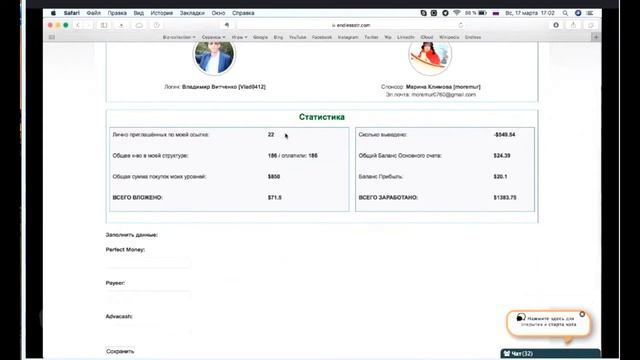
Task: Click the Share icon in Safari toolbar
Action: (573, 25)
